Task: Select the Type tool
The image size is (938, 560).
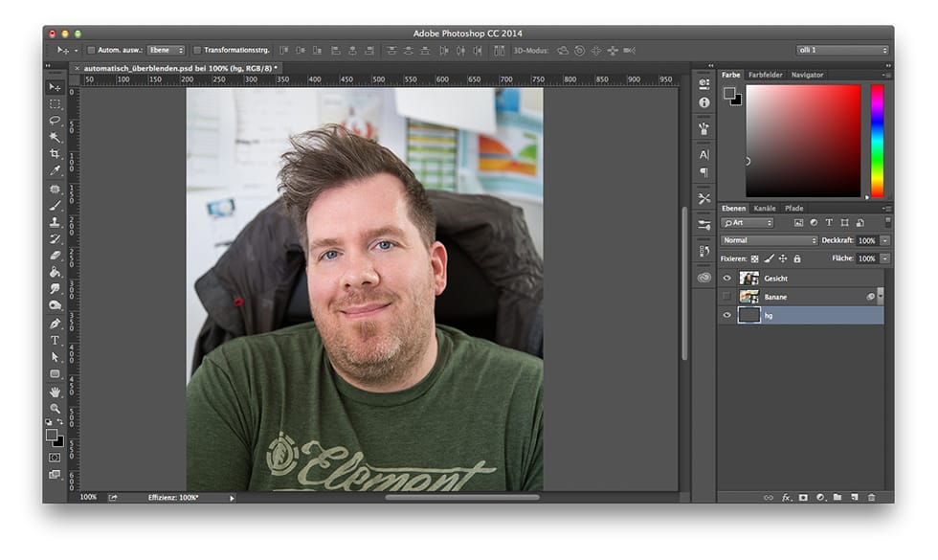Action: coord(55,341)
